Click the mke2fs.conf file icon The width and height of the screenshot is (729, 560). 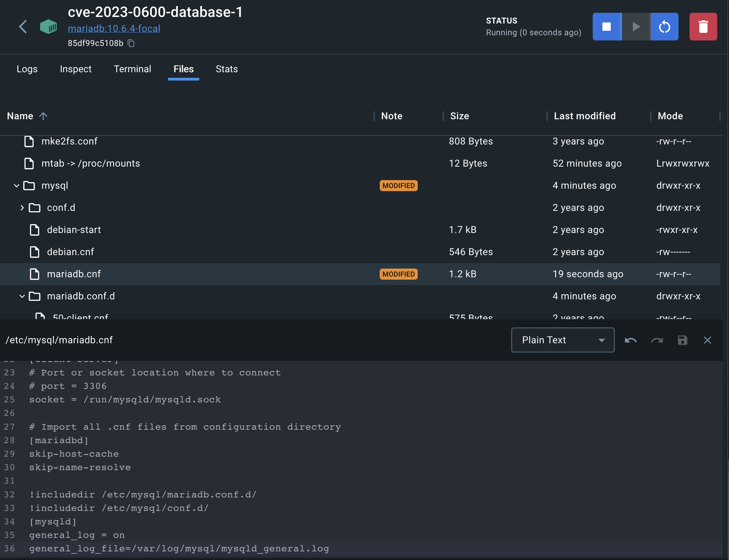tap(29, 141)
